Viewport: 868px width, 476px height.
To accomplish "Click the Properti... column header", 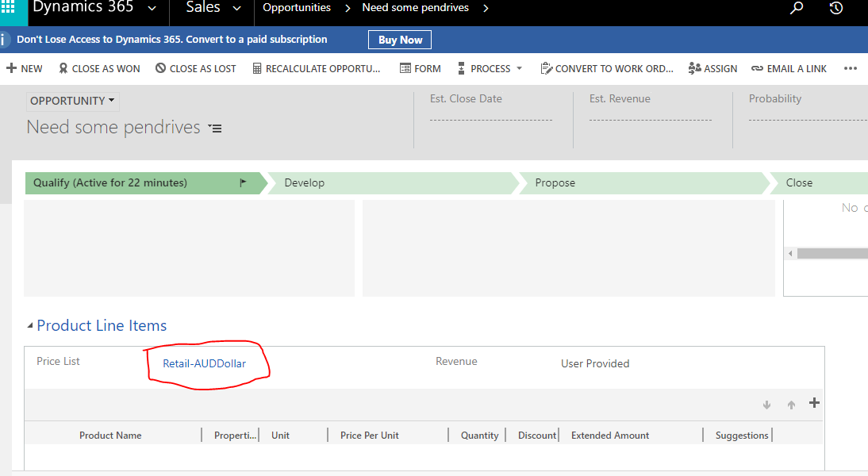I will [x=236, y=436].
